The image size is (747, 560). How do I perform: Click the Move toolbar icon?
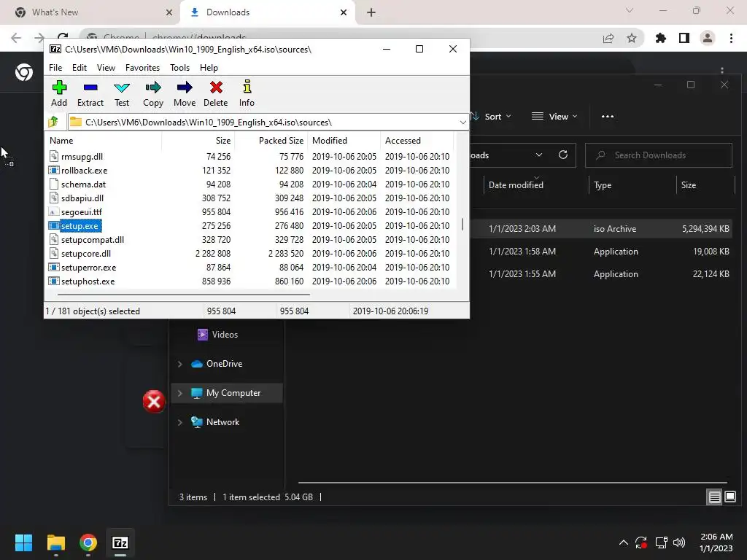click(185, 87)
